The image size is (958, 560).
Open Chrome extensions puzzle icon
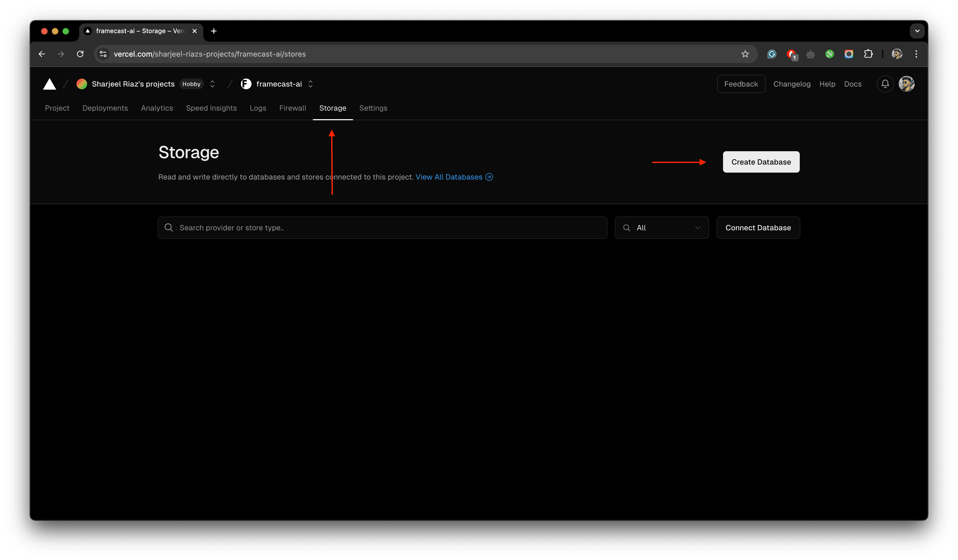868,54
